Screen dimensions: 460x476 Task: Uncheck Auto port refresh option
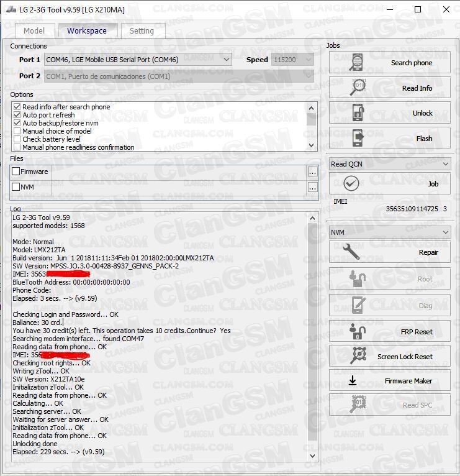17,115
